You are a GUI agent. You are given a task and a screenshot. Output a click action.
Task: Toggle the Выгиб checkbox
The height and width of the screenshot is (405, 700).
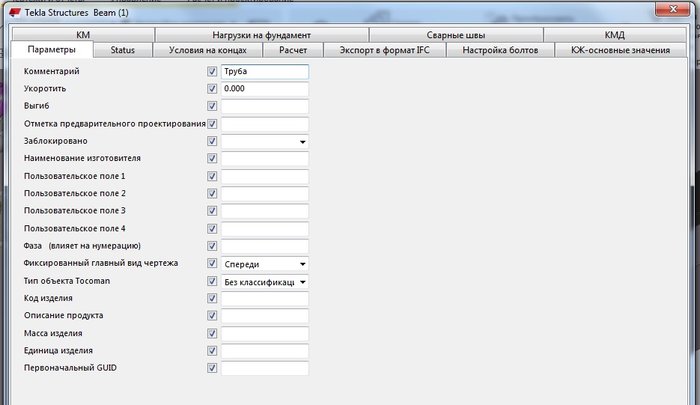[212, 106]
